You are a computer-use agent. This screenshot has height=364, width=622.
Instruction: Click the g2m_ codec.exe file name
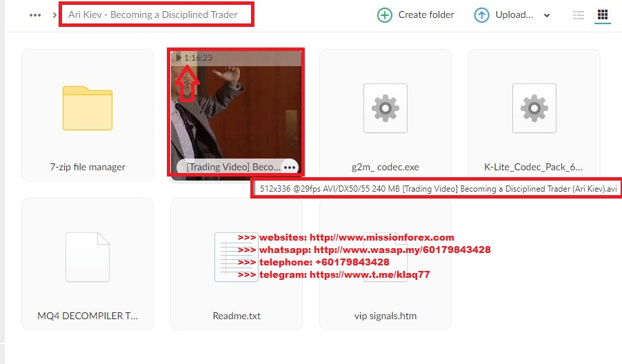click(385, 167)
